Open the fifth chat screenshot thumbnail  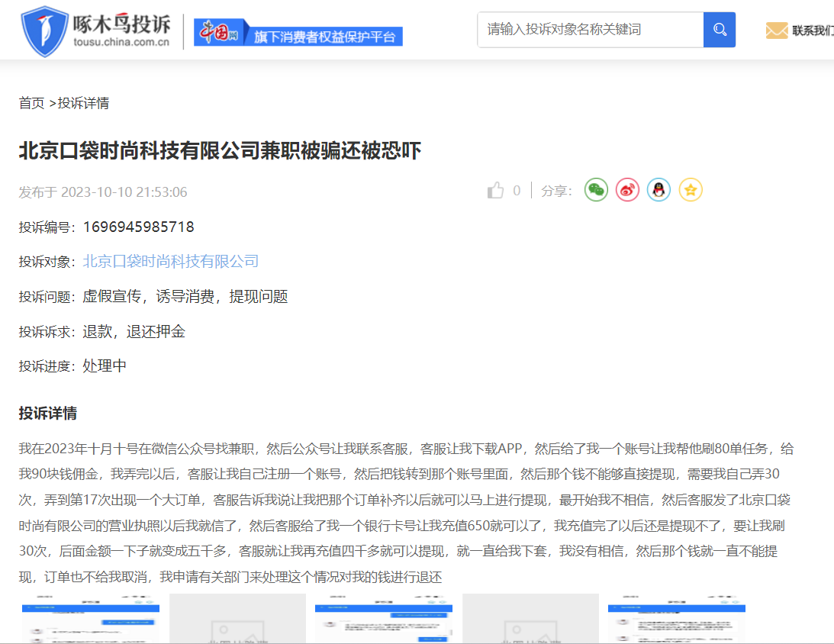(x=677, y=619)
